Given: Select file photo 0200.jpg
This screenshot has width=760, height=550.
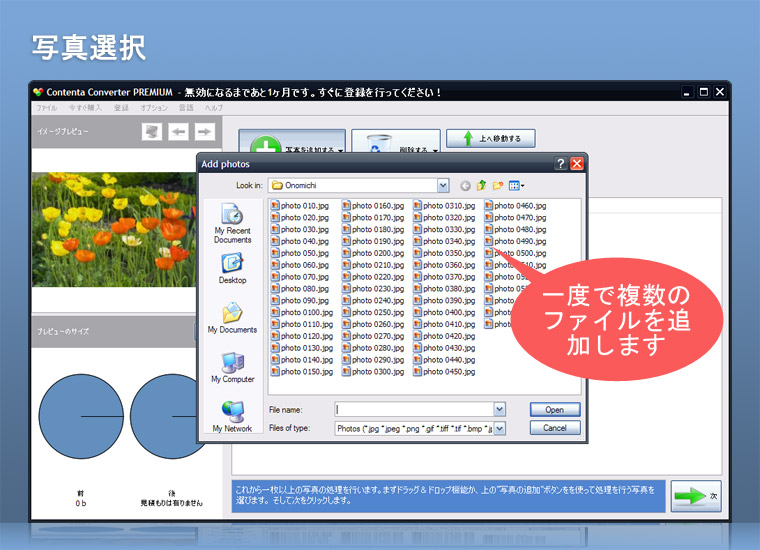Looking at the screenshot, I should [x=373, y=253].
